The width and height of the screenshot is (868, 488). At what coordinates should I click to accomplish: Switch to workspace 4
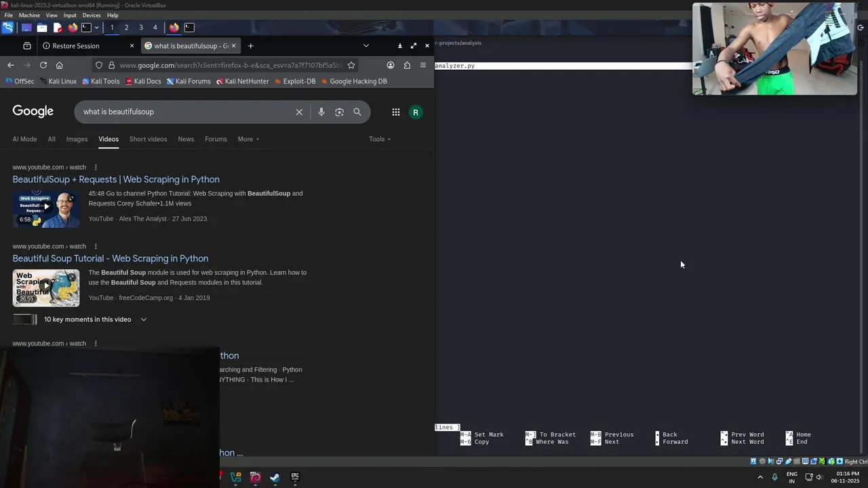155,28
